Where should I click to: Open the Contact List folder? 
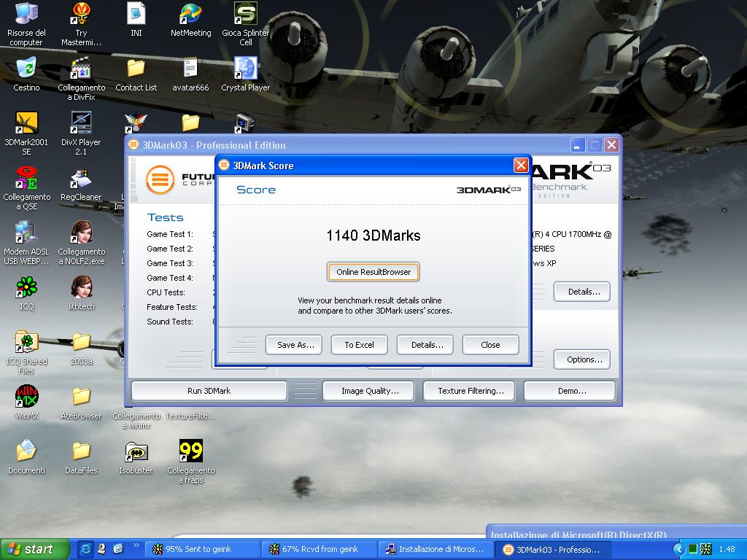(136, 74)
